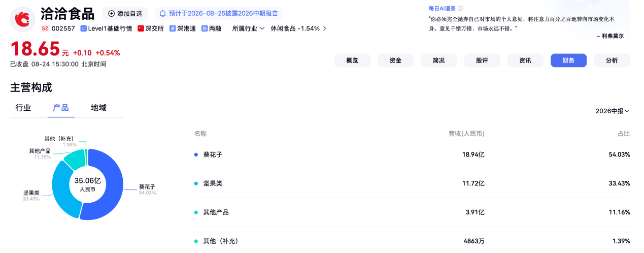Click the 坚果类 label beside the chart
644x253 pixels.
[x=31, y=193]
